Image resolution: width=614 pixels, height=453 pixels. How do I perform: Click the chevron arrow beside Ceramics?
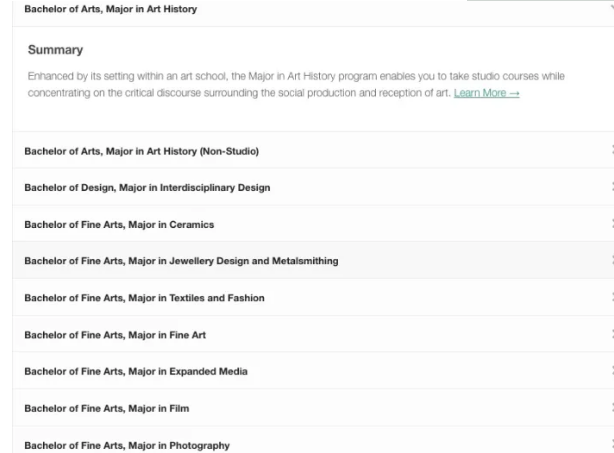tap(610, 225)
